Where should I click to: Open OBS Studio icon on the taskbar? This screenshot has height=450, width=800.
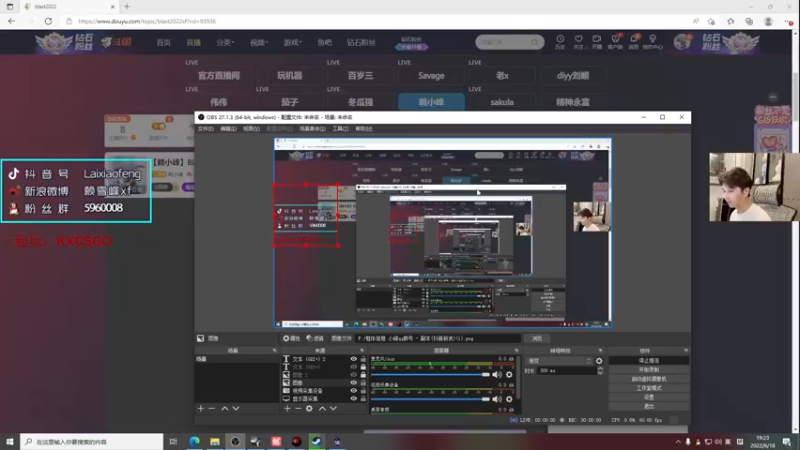(235, 441)
